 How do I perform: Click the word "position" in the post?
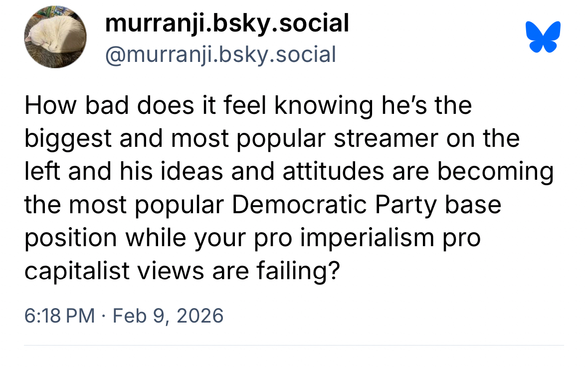coord(71,238)
